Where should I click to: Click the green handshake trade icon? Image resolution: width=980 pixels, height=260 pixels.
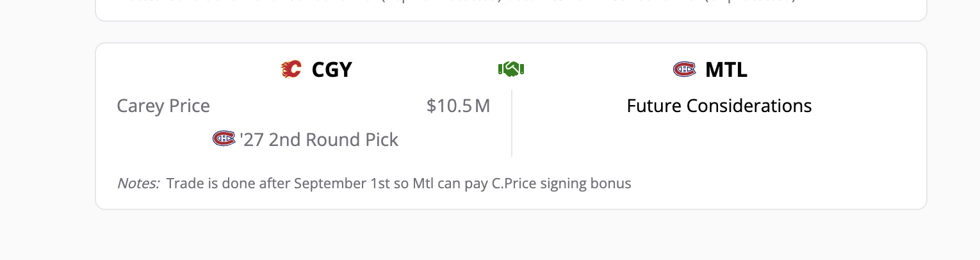tap(511, 69)
